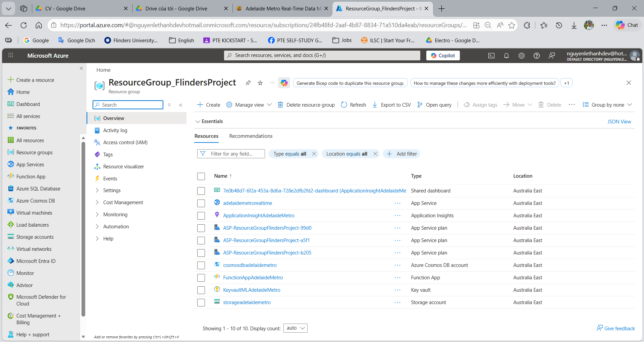The width and height of the screenshot is (644, 342).
Task: Check the checkbox for FunctionAppAdelaideMetro
Action: coord(201,278)
